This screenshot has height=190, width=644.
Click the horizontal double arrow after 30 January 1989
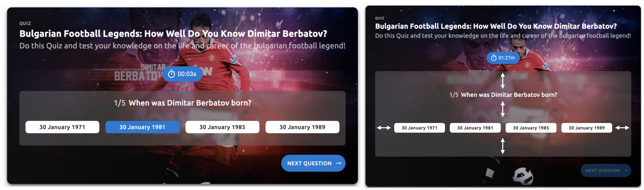pyautogui.click(x=622, y=128)
